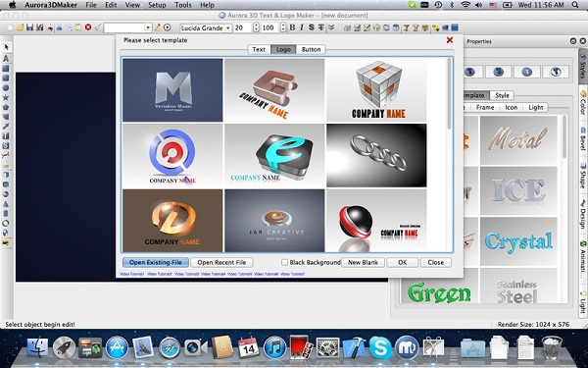Image resolution: width=588 pixels, height=368 pixels.
Task: Click the globe tool in left toolbar
Action: coord(6,233)
